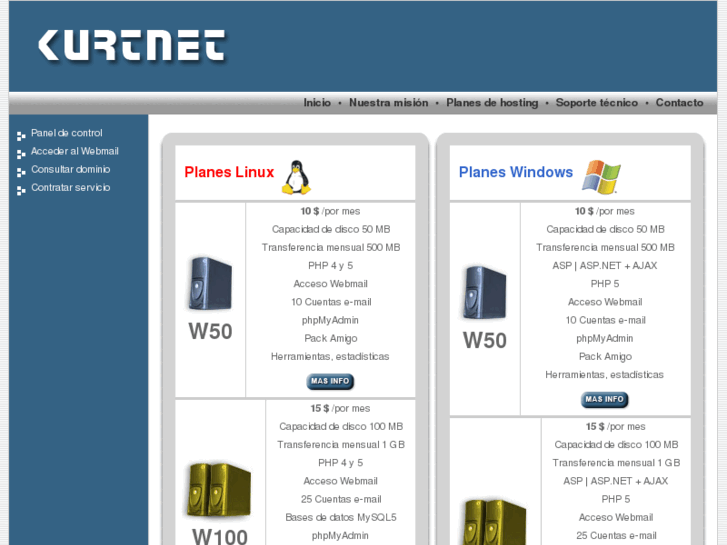Click bullet icon beside Consultar dominio
Viewport: 727px width, 545px height.
coord(21,173)
